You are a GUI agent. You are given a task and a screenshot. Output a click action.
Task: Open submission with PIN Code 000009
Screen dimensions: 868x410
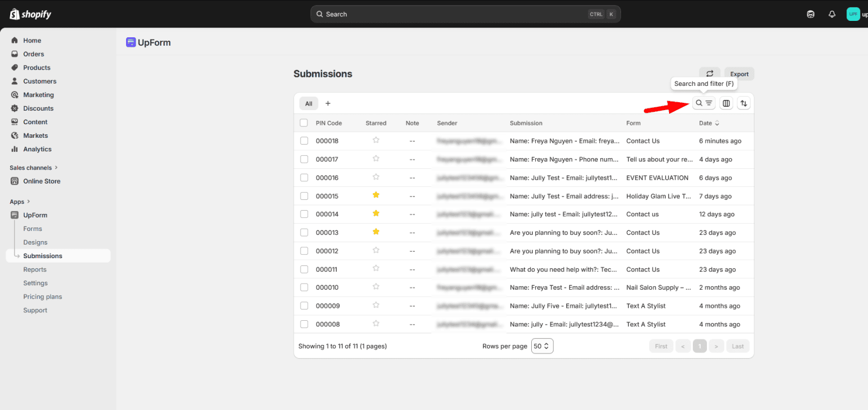click(x=328, y=306)
